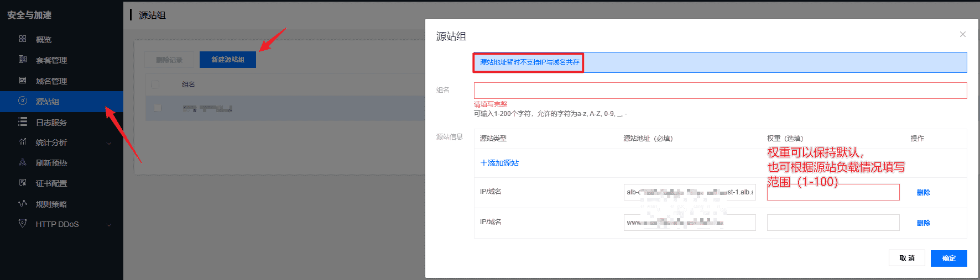Open the 统计分析 menu item

51,142
